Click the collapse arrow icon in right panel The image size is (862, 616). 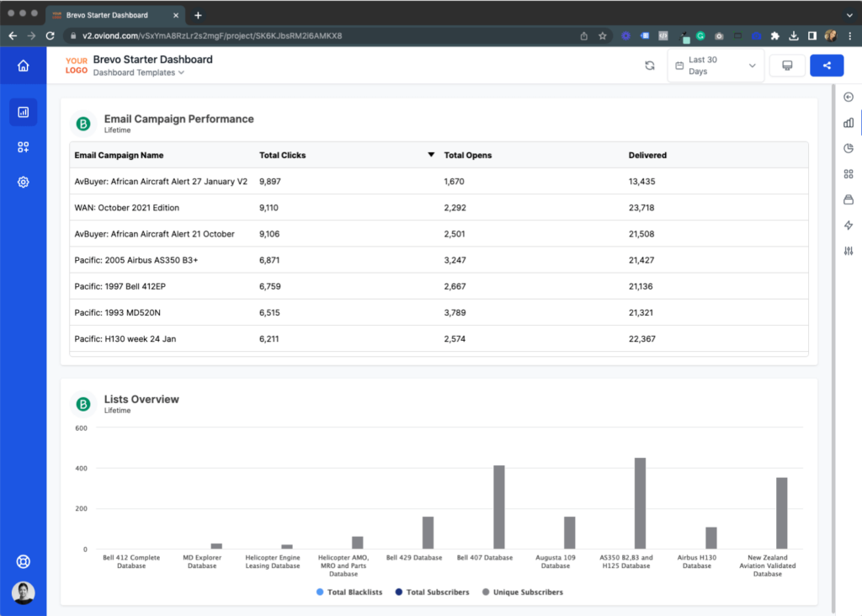[x=849, y=98]
